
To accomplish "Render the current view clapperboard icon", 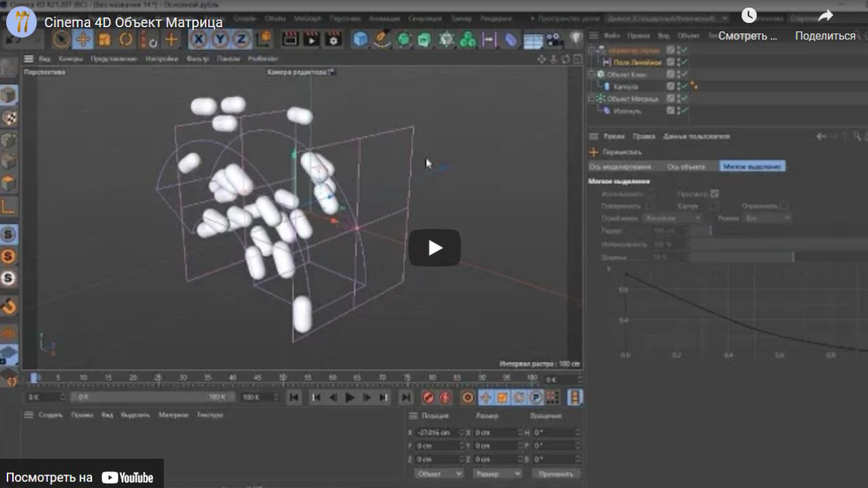I will tap(290, 39).
